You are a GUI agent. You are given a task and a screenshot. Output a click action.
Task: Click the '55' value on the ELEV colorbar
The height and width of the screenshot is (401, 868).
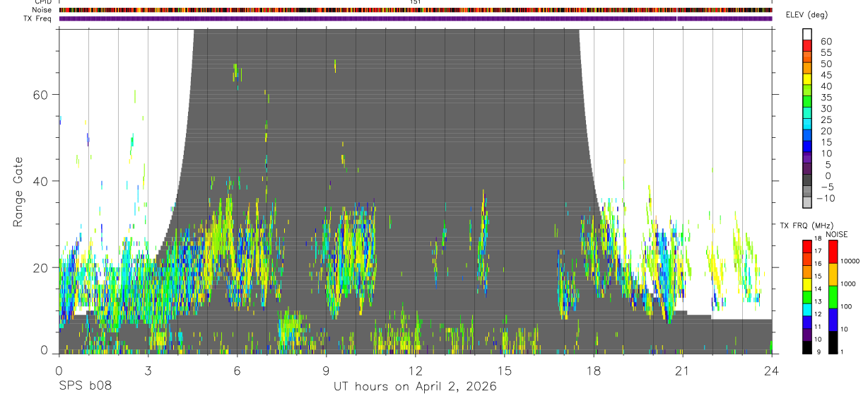click(826, 52)
